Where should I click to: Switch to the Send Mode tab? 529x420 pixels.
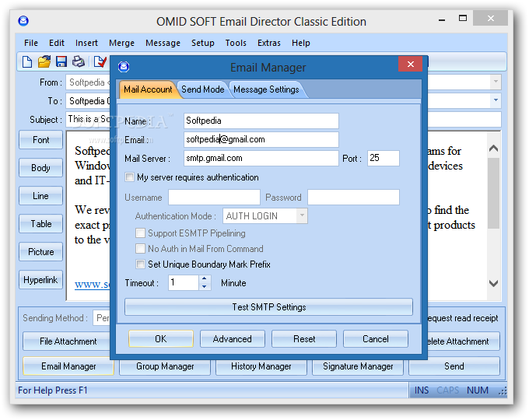click(203, 89)
